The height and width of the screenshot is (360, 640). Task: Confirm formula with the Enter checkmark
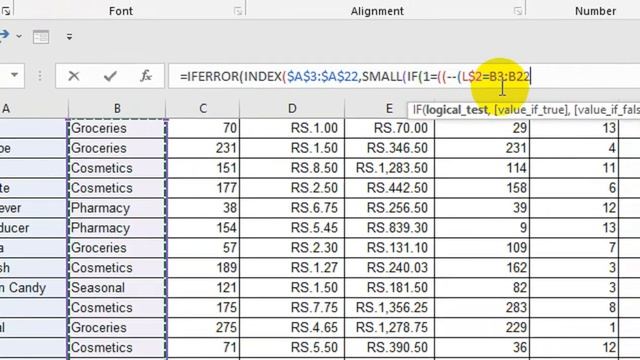(x=110, y=76)
